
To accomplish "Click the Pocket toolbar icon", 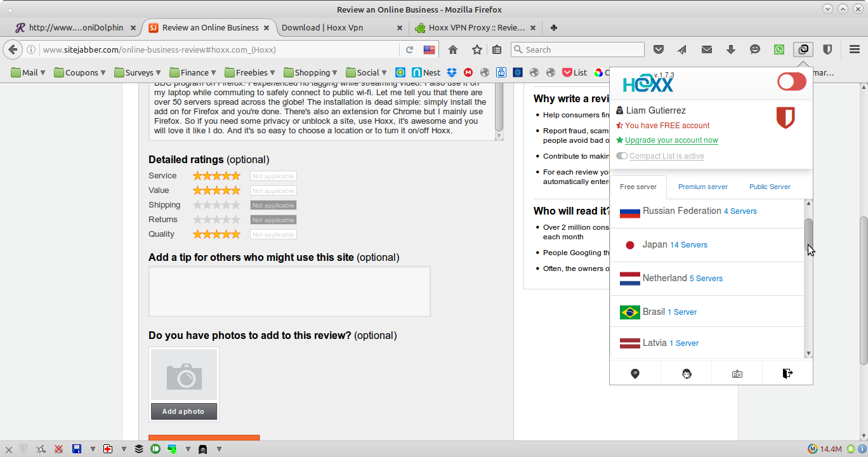I will point(659,50).
